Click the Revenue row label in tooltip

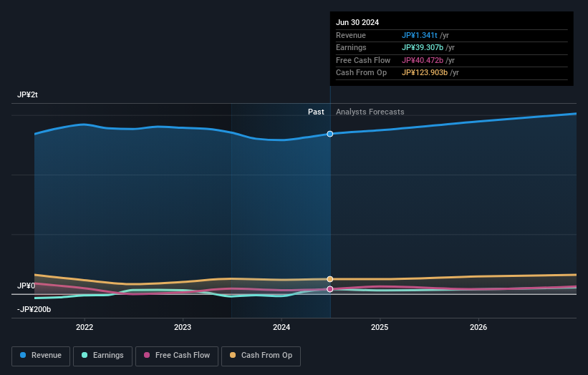click(351, 35)
